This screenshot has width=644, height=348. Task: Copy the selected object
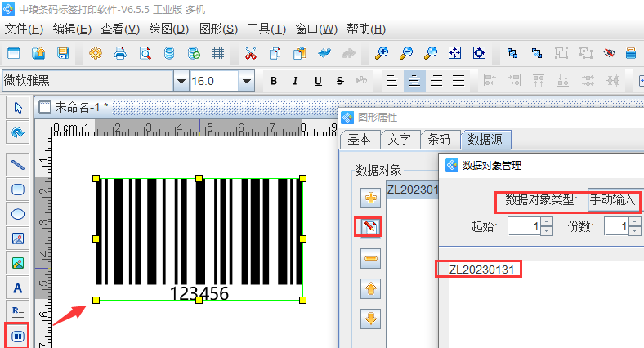(275, 53)
